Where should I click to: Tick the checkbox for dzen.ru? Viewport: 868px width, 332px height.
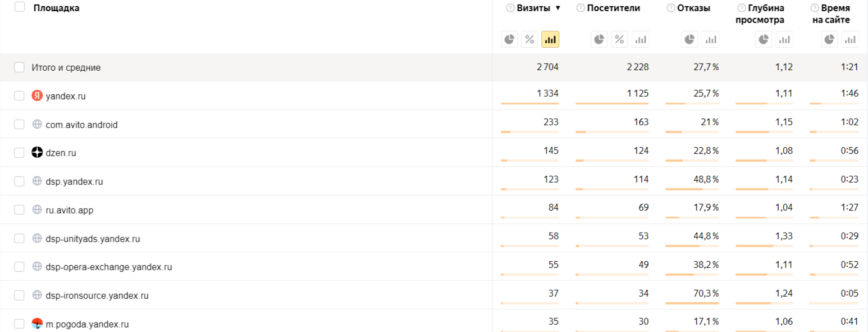click(20, 152)
